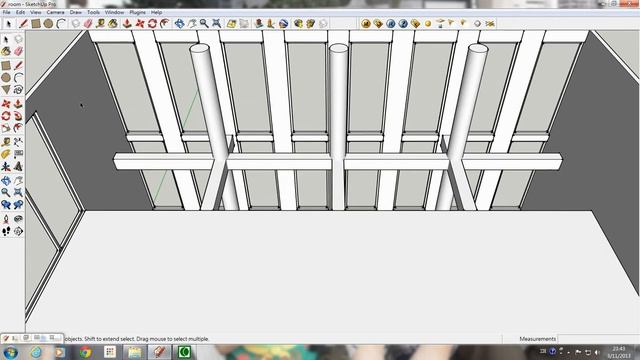Viewport: 640px width, 360px height.
Task: Click the Zoom magnifier in the top toolbar
Action: click(204, 24)
